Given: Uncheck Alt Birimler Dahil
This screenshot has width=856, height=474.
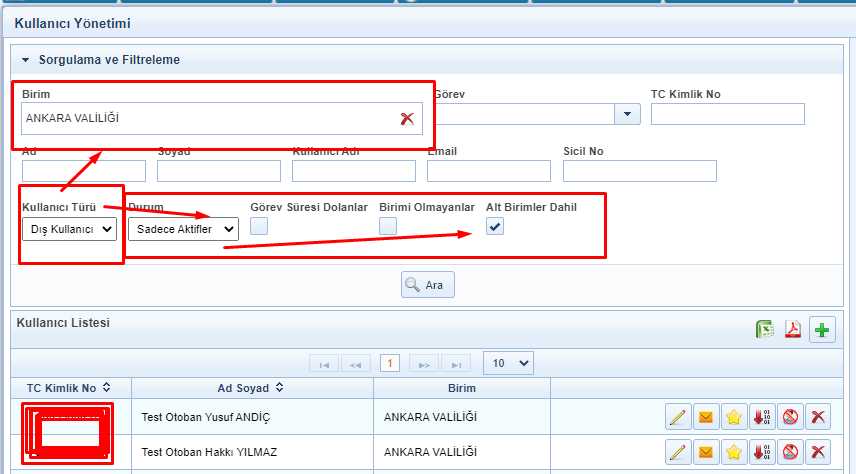Looking at the screenshot, I should click(495, 226).
